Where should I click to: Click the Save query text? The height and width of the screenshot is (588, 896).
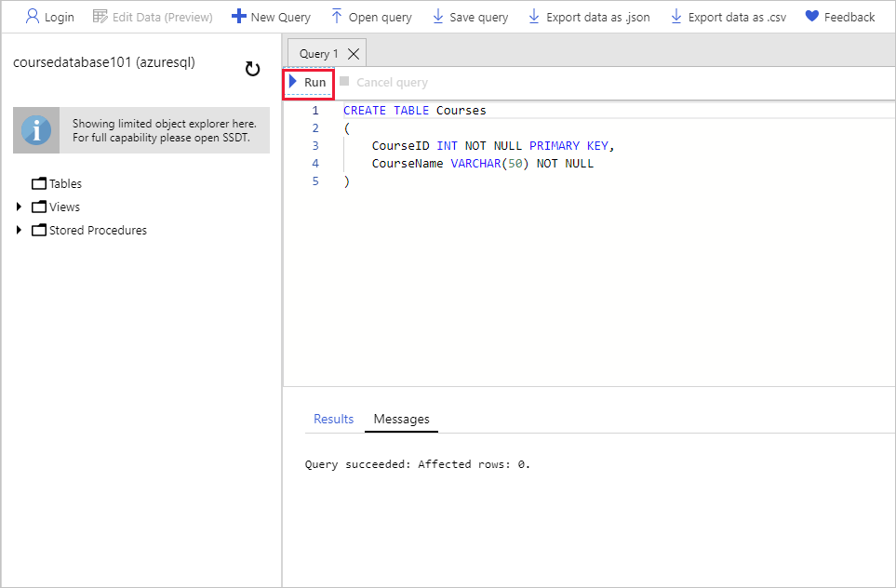pos(479,17)
